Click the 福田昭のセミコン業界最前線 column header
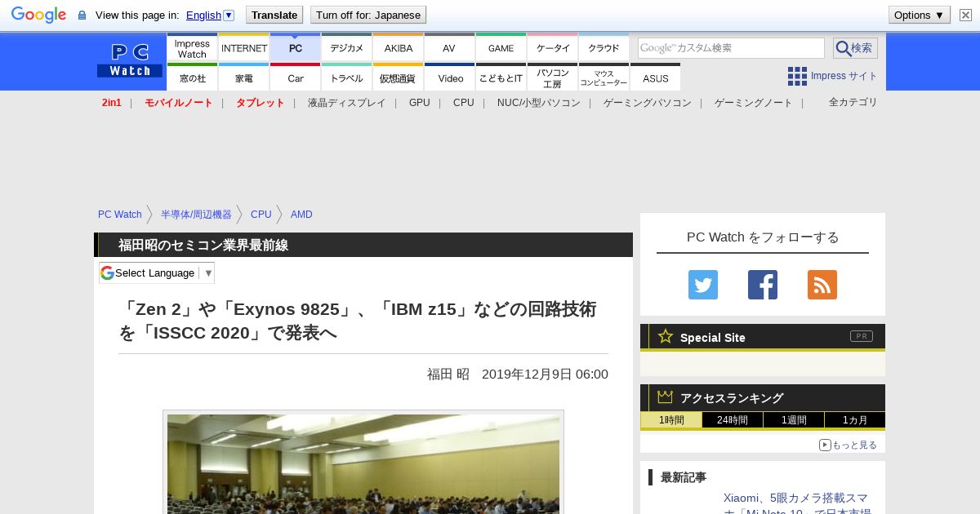 coord(363,245)
